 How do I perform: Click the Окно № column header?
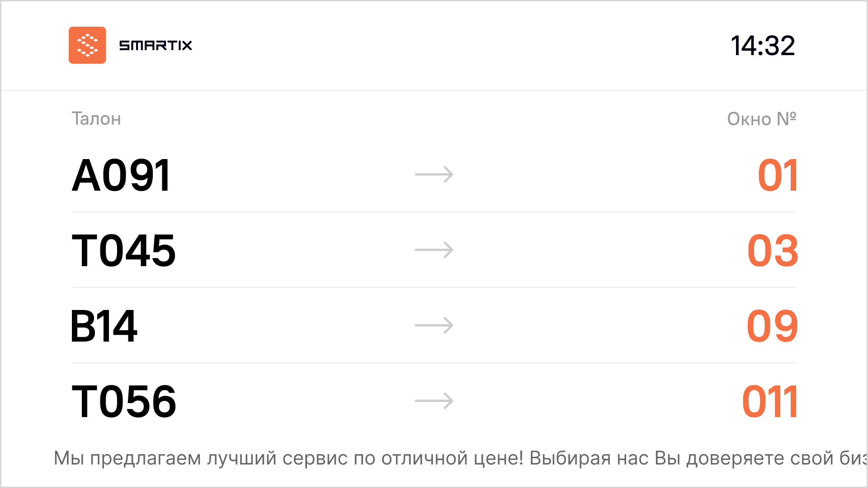coord(761,119)
